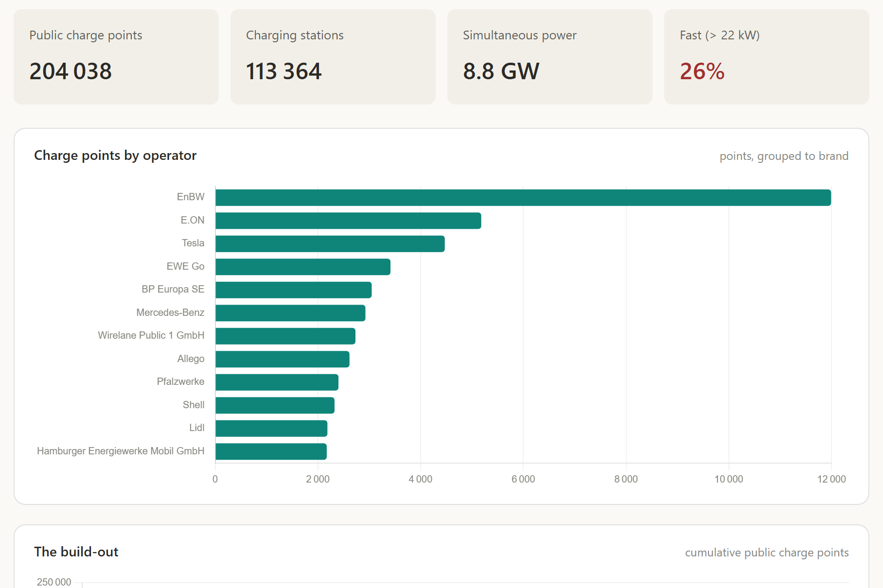The image size is (883, 588).
Task: Click the 2 000 x-axis tick
Action: (x=318, y=479)
